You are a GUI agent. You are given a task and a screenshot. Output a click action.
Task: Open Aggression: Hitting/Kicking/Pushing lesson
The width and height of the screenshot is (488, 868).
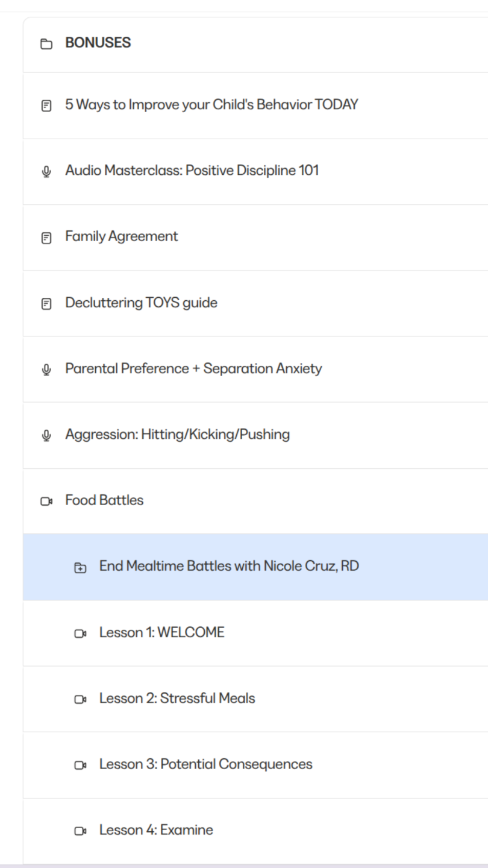(x=177, y=435)
